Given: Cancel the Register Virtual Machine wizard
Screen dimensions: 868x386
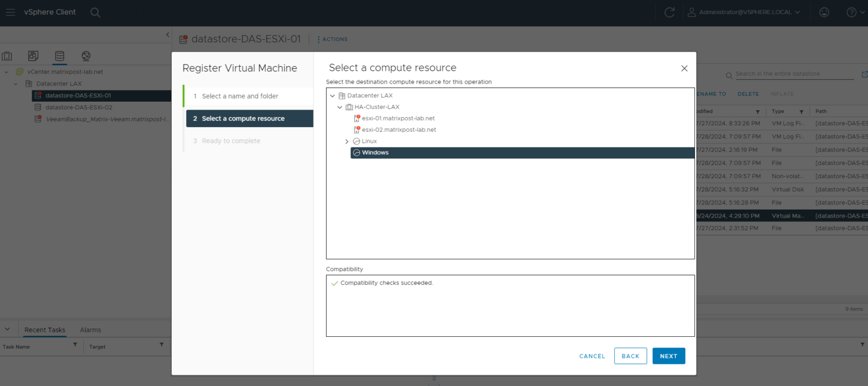Looking at the screenshot, I should coord(592,356).
